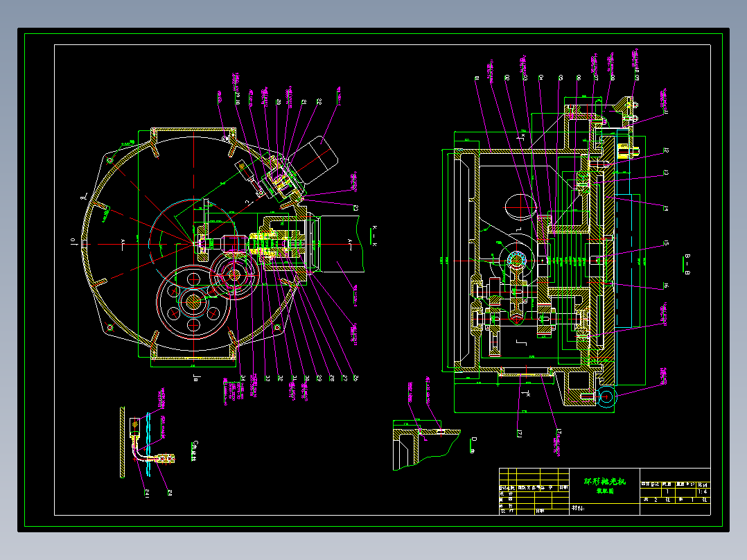Click the '材料:' field in the title block
The height and width of the screenshot is (560, 747).
click(578, 508)
